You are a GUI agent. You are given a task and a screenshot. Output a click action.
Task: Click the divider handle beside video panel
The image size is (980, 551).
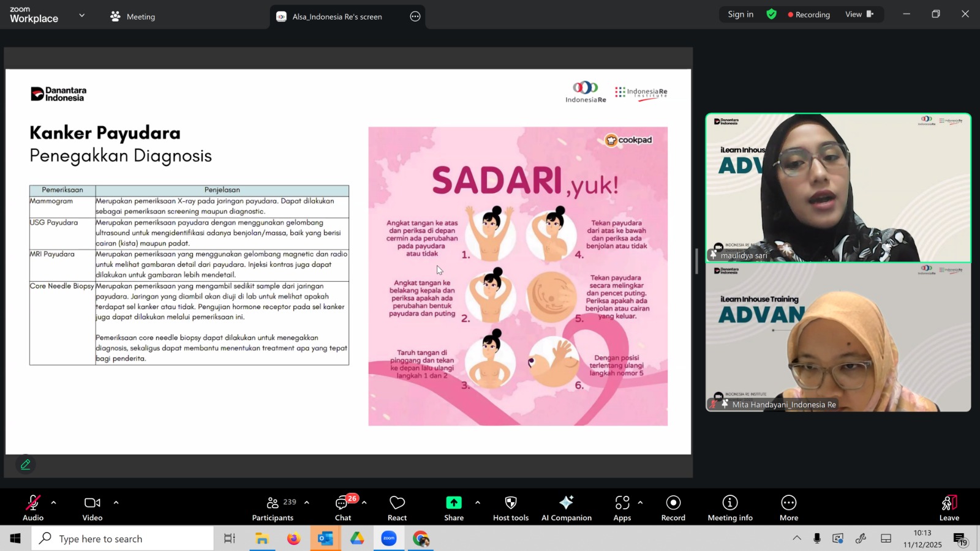[x=696, y=261]
